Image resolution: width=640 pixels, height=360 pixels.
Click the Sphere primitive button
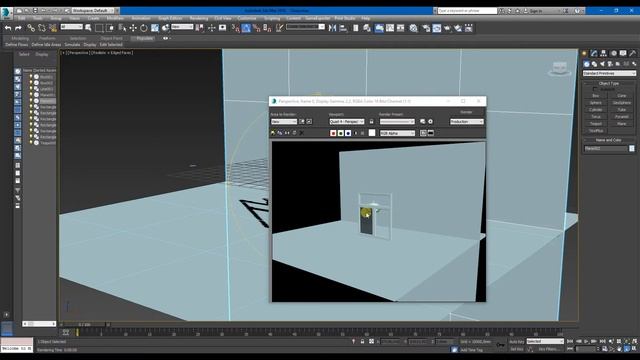coord(596,102)
